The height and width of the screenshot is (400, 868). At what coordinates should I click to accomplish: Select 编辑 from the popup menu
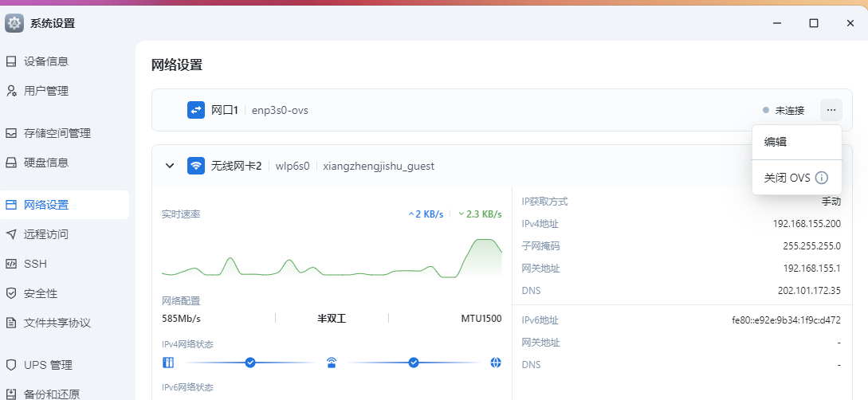coord(776,142)
